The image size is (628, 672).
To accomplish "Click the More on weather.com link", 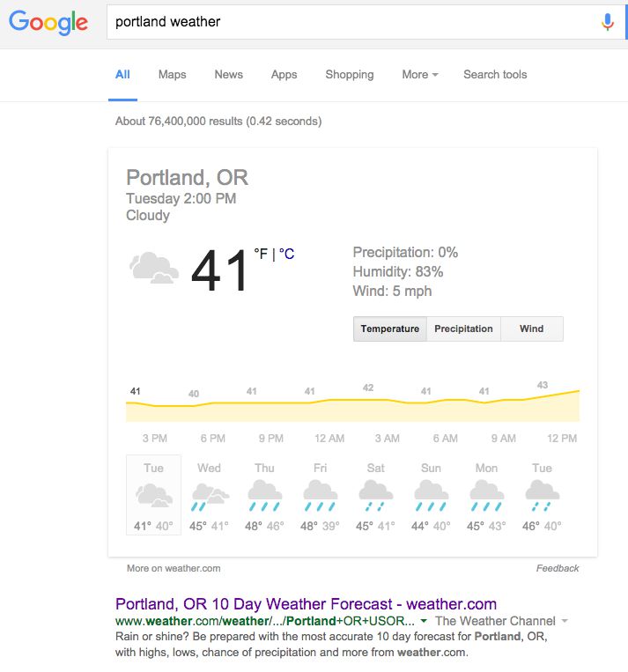I will pyautogui.click(x=174, y=568).
